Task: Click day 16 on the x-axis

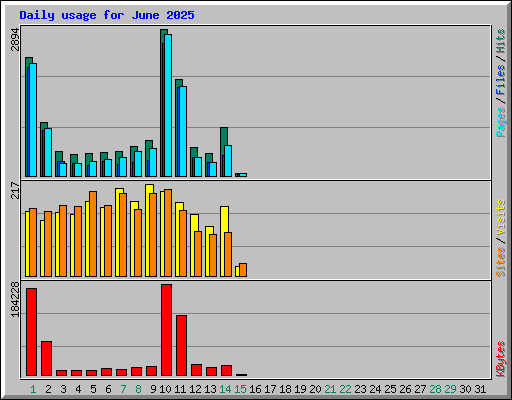Action: tap(255, 389)
